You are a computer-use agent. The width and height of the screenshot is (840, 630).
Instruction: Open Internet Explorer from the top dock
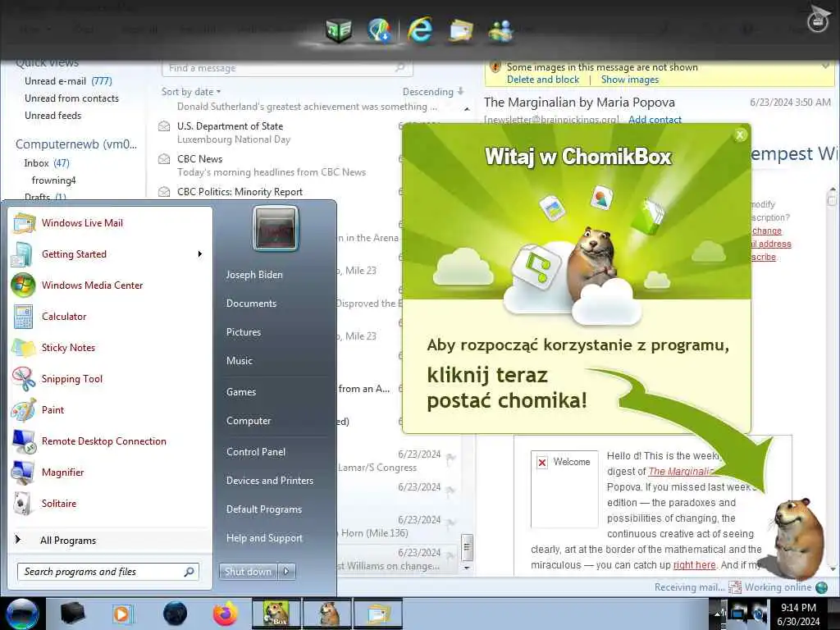point(419,29)
